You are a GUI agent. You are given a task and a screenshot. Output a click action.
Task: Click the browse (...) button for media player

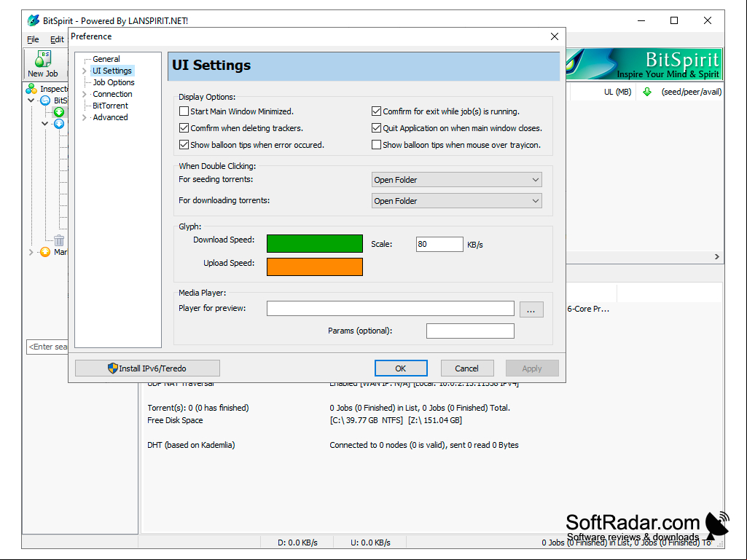[x=531, y=309]
